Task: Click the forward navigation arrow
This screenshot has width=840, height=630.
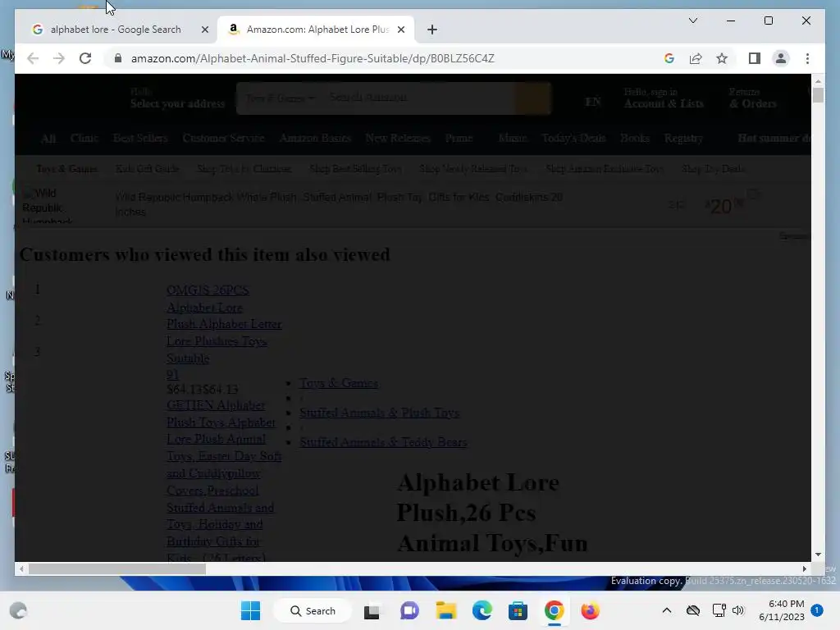Action: pyautogui.click(x=59, y=58)
